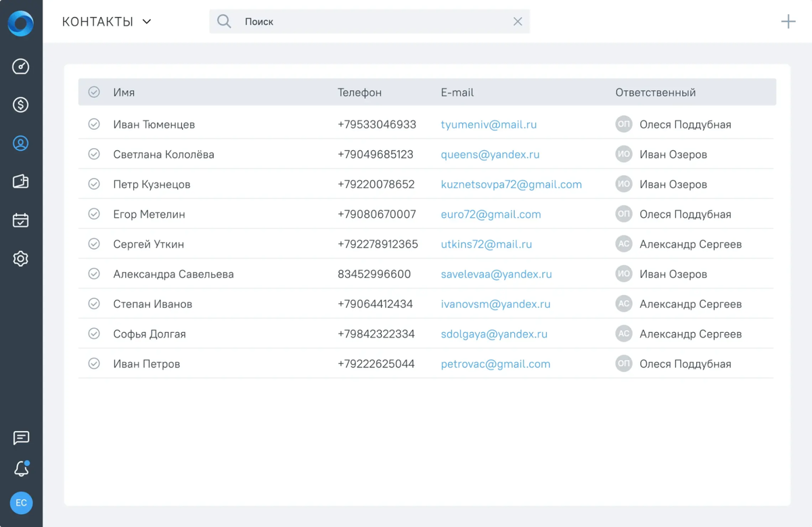Open email tyumeniv@mail.ru link
Viewport: 812px width, 527px height.
pos(489,124)
